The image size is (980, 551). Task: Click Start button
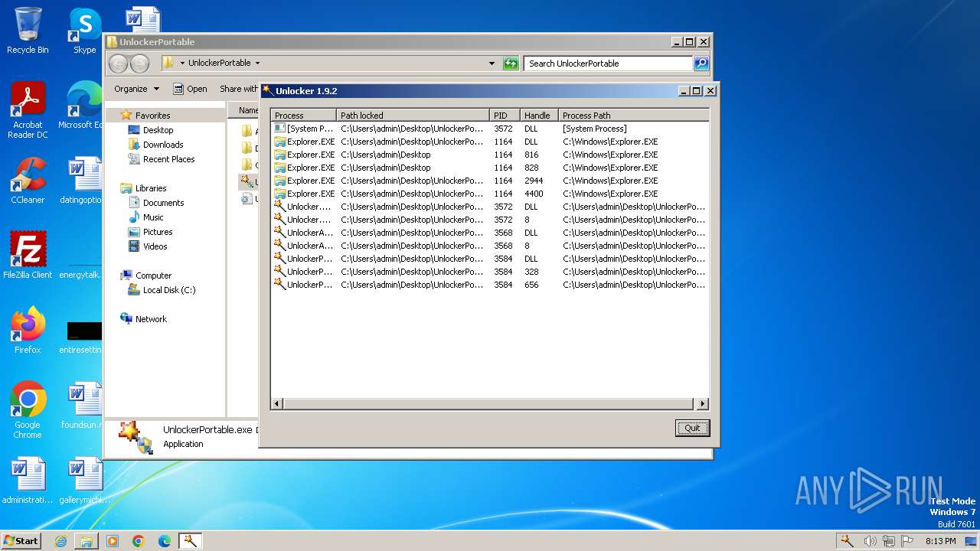pos(21,541)
